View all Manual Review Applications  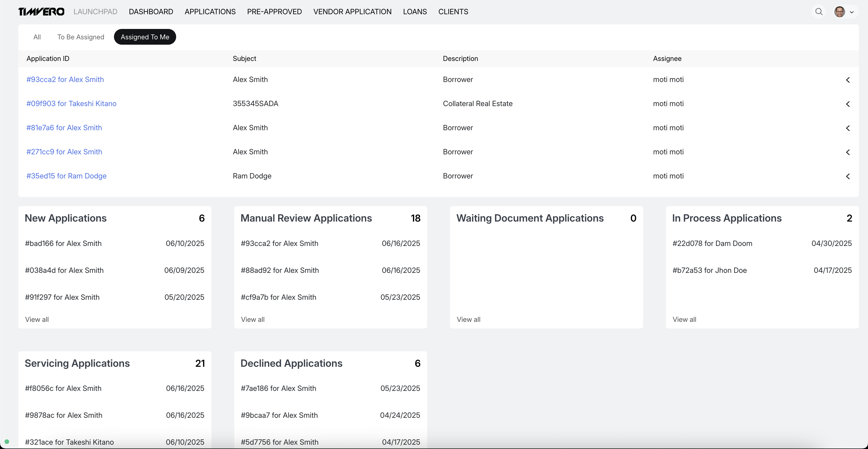253,319
